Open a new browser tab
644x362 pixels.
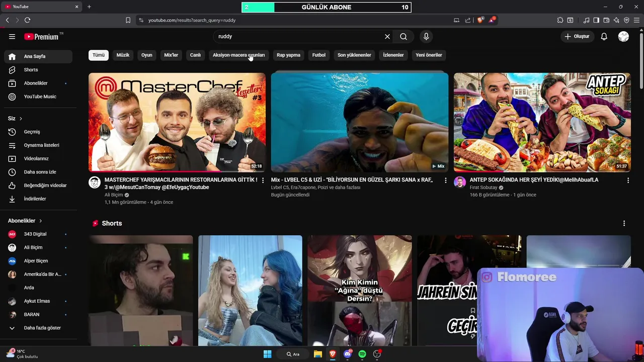(x=89, y=7)
